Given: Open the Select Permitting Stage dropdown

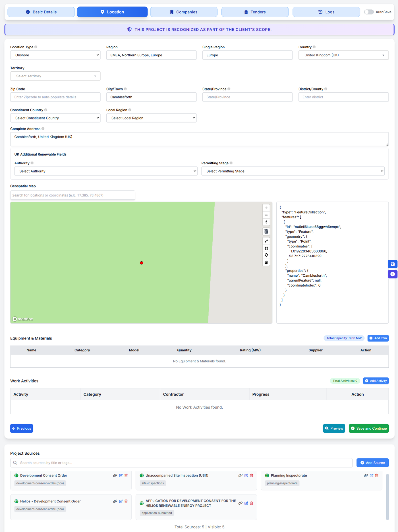Looking at the screenshot, I should (293, 171).
